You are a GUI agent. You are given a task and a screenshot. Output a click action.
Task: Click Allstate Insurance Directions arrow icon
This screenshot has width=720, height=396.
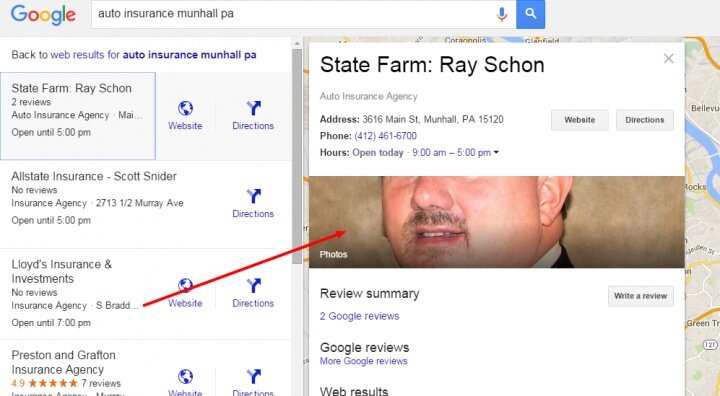253,196
